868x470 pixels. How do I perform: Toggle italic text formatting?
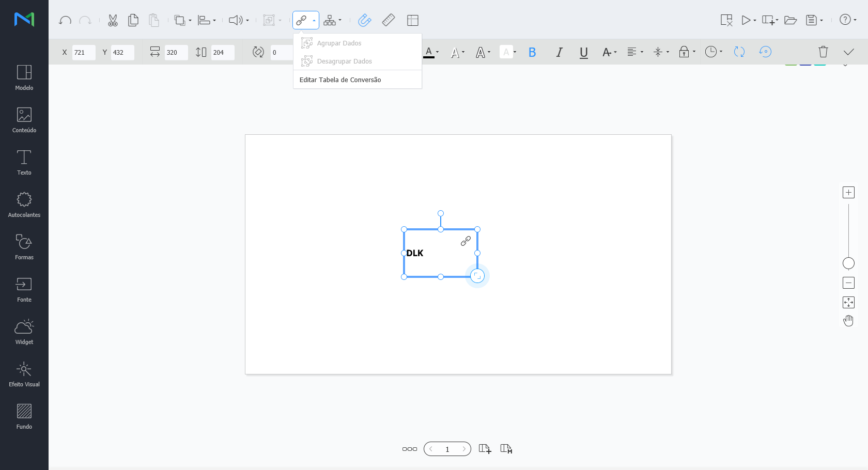tap(559, 52)
